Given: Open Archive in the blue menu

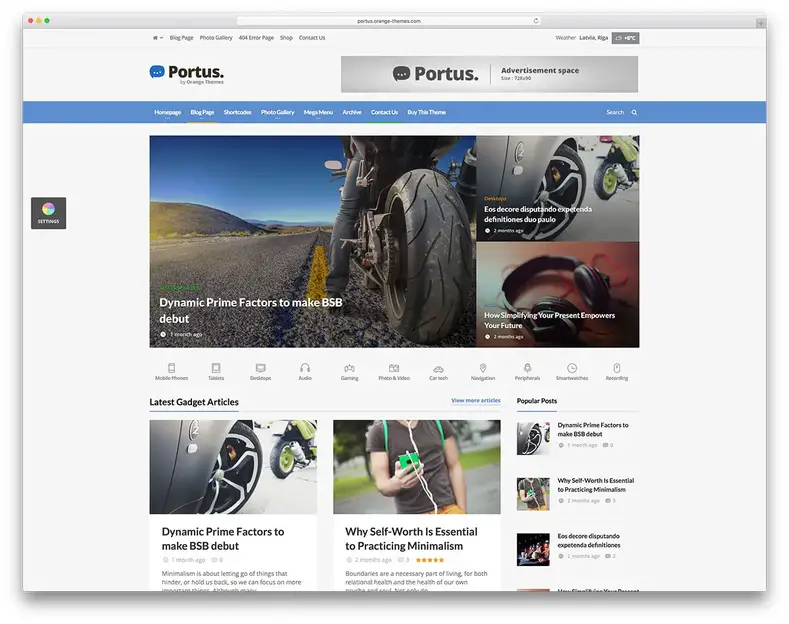Looking at the screenshot, I should click(x=352, y=112).
